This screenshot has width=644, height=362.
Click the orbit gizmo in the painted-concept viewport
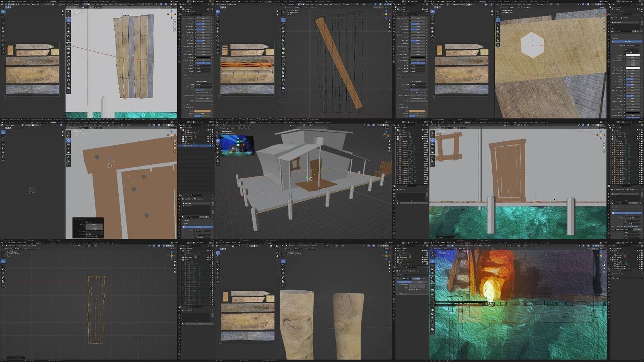pyautogui.click(x=601, y=255)
